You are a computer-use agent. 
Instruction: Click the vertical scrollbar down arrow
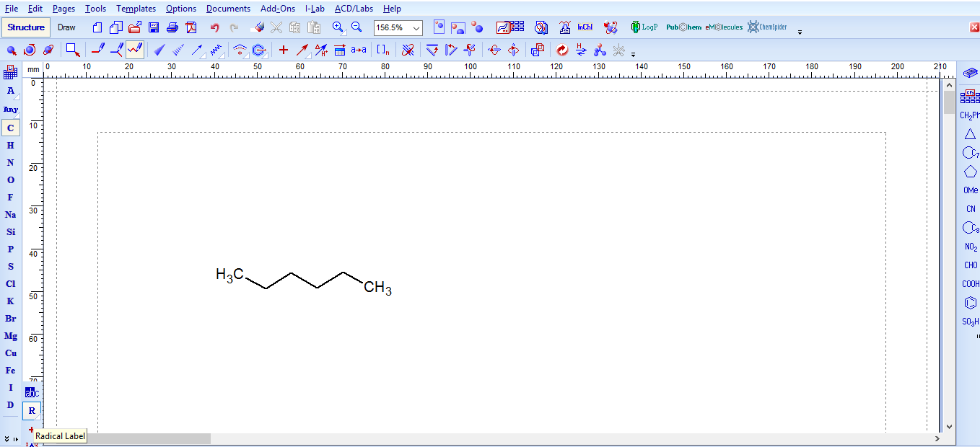tap(949, 426)
